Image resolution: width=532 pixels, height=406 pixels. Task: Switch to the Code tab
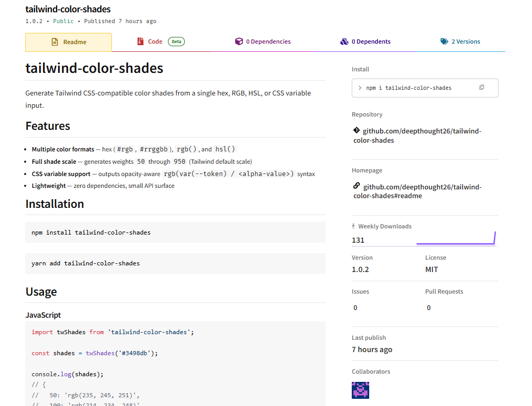pos(161,42)
